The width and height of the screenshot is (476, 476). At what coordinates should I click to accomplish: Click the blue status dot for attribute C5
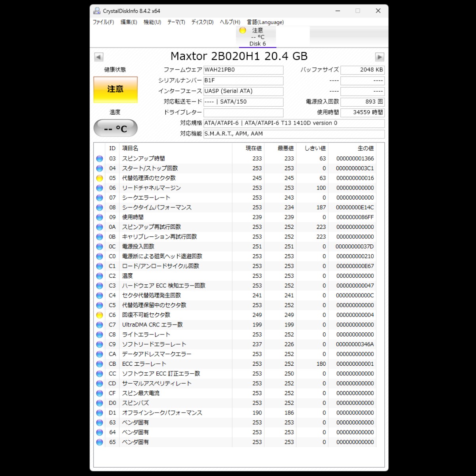100,305
